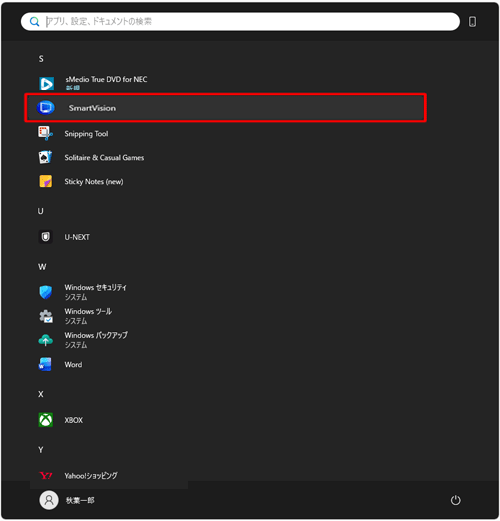Select the Sticky Notes (new) label

(x=94, y=182)
